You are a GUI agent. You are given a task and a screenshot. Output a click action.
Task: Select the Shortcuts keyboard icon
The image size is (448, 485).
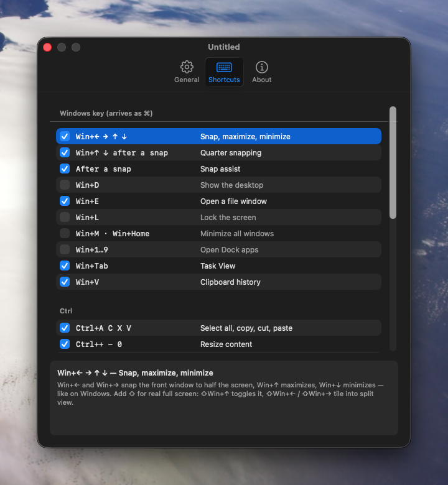(x=224, y=67)
